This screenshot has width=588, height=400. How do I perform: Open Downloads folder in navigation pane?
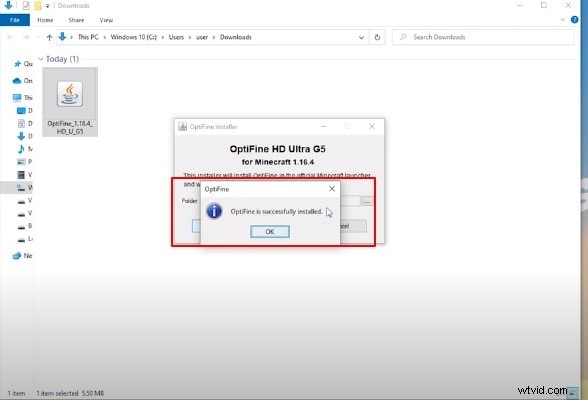click(25, 136)
